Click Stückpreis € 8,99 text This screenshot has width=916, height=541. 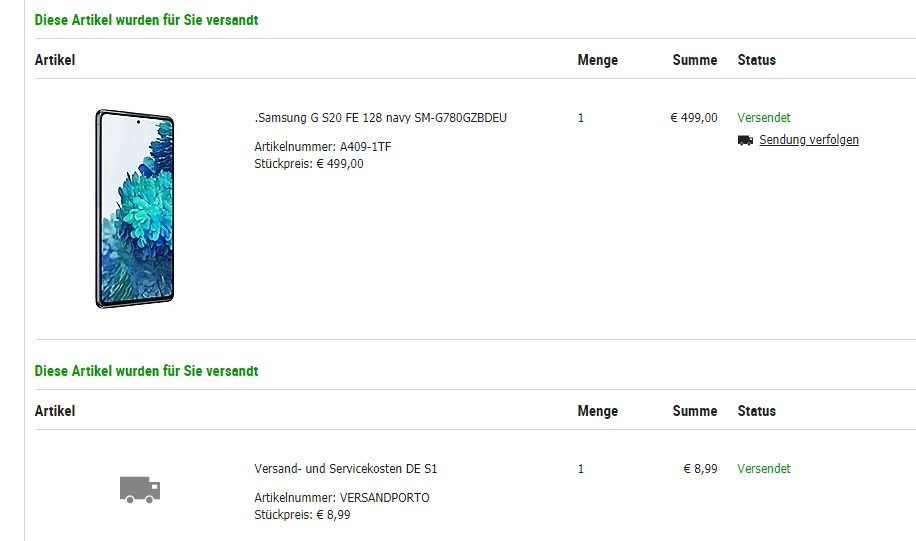(x=302, y=515)
